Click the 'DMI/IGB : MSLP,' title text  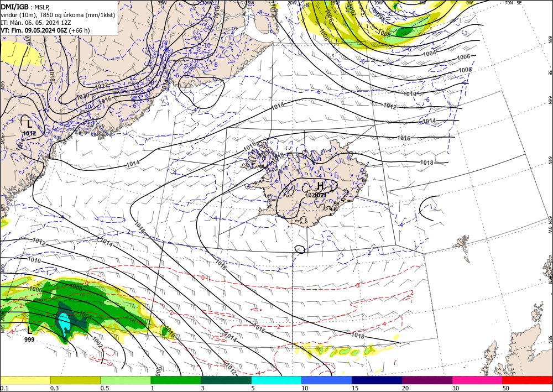click(25, 7)
